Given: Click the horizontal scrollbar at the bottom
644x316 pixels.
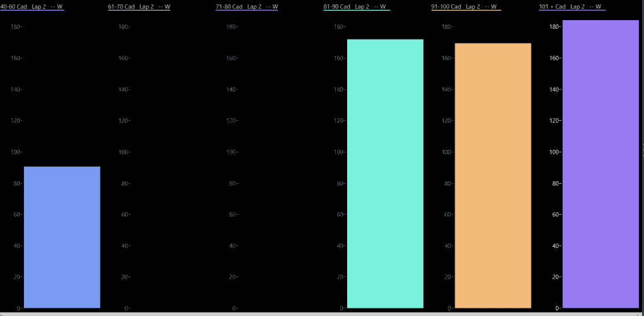Looking at the screenshot, I should point(314,313).
